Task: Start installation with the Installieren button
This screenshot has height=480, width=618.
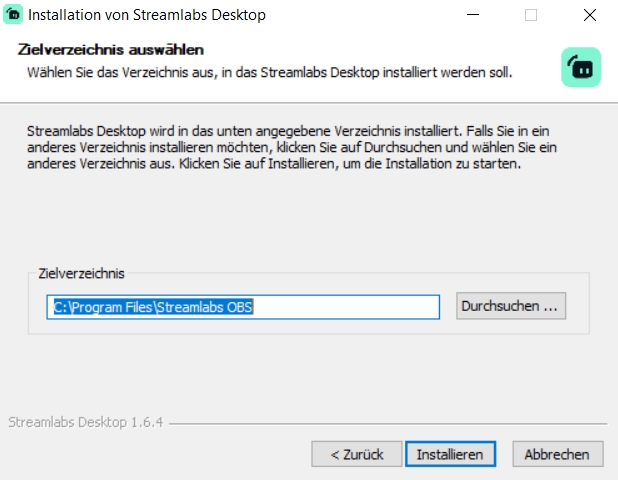Action: 450,454
